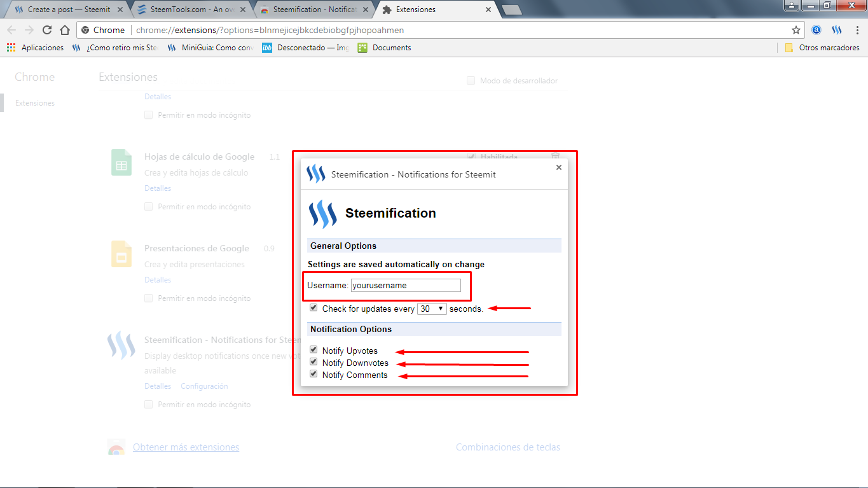Open the update interval seconds dropdown
Viewport: 868px width, 488px height.
pos(432,309)
